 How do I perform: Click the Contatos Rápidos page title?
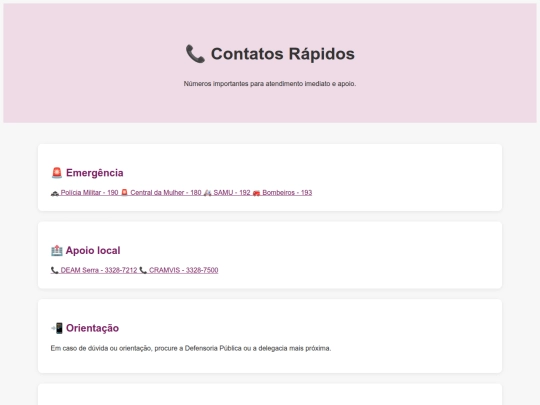[x=270, y=54]
